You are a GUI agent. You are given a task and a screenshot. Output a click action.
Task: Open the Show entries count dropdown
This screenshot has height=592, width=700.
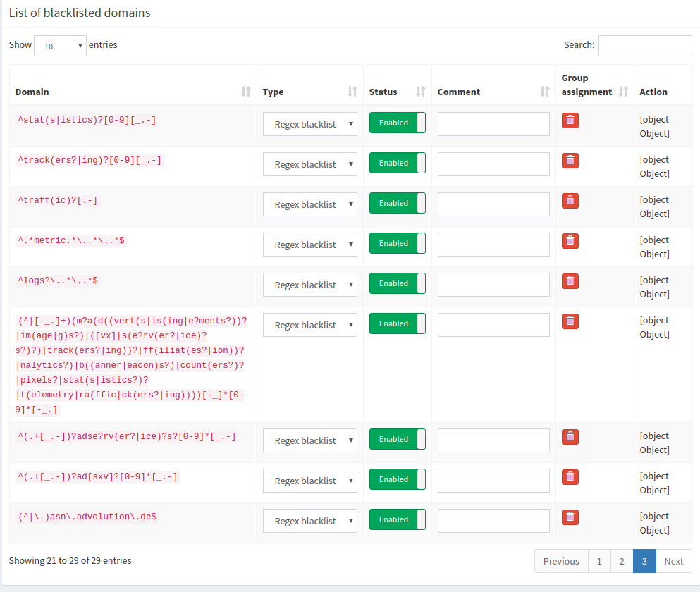tap(60, 46)
